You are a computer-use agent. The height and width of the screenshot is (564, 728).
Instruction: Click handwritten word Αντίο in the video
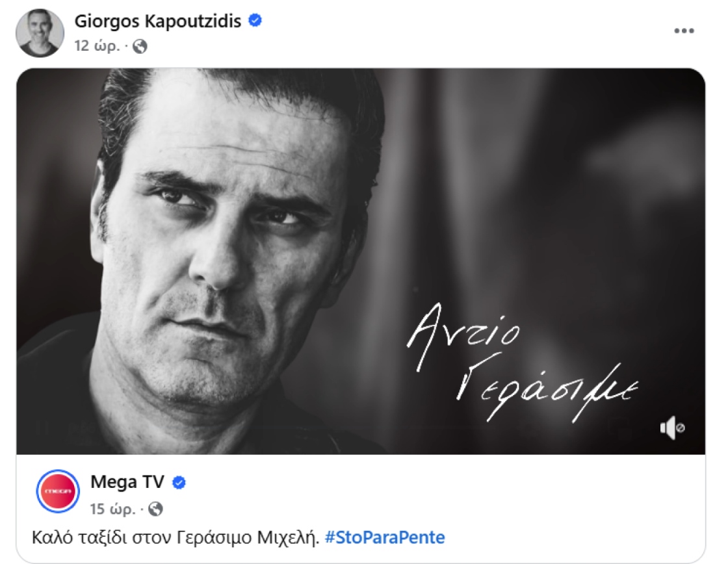click(x=463, y=335)
